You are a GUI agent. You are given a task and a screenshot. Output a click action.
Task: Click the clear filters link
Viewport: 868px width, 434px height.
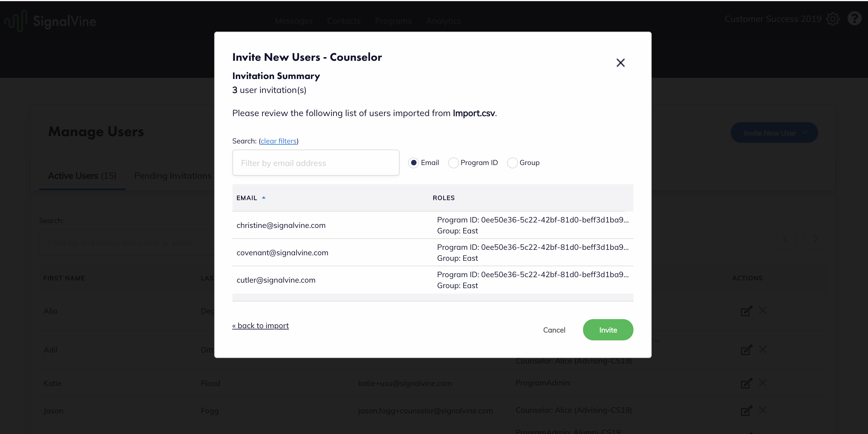(x=278, y=141)
